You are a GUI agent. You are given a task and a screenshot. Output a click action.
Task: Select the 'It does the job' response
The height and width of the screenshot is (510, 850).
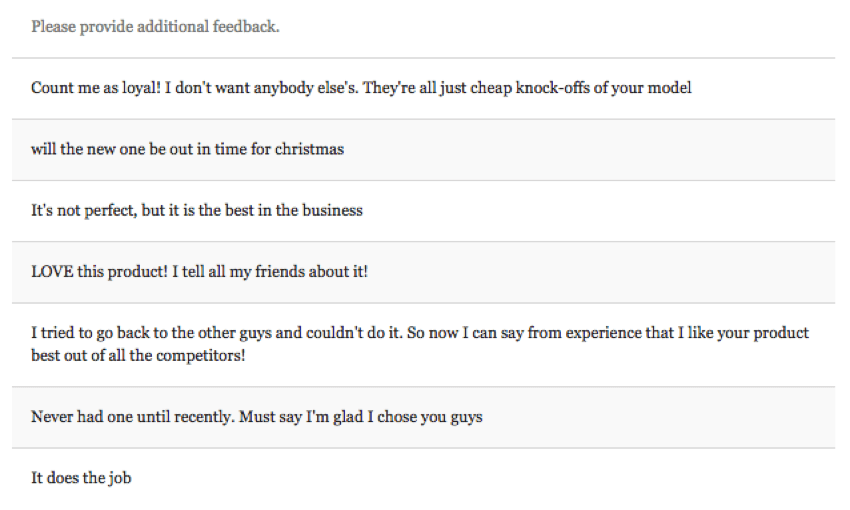point(81,478)
